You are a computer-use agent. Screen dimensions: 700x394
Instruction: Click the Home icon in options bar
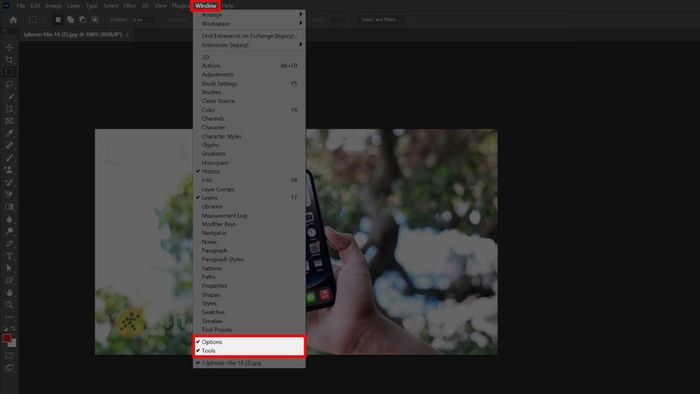(13, 20)
